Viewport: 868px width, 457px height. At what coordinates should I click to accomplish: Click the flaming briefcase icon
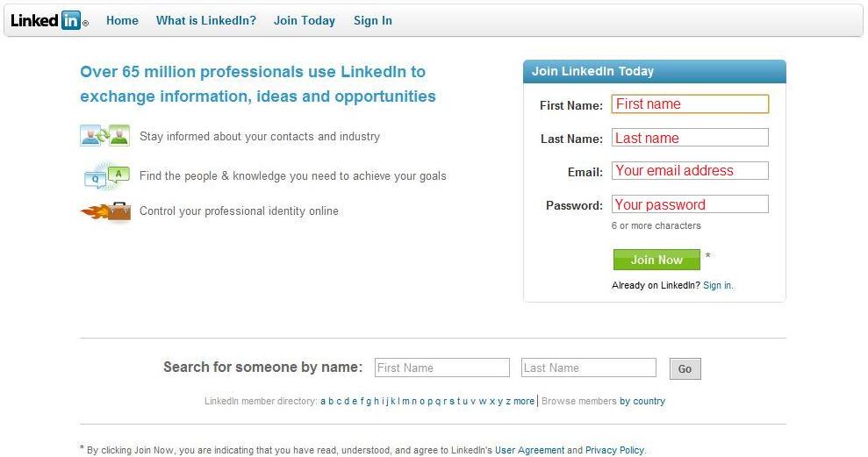click(x=105, y=212)
